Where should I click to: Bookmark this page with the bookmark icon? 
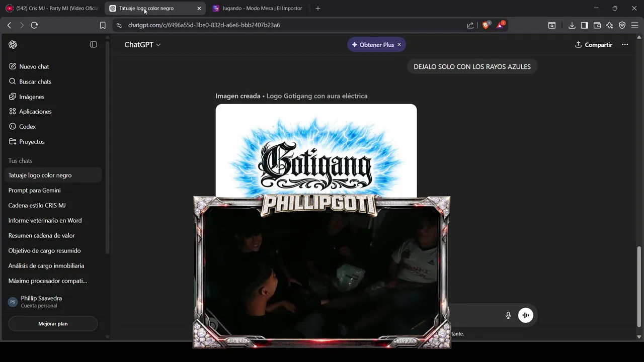click(103, 25)
